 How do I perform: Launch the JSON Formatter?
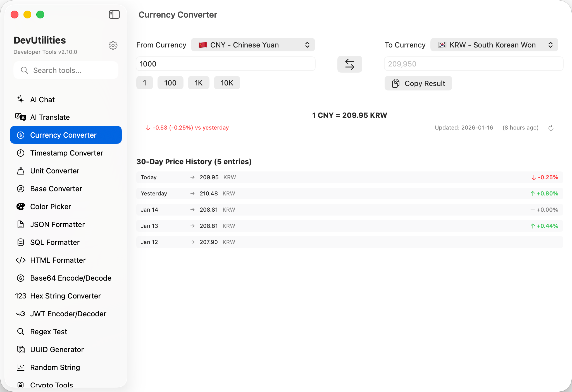click(57, 224)
